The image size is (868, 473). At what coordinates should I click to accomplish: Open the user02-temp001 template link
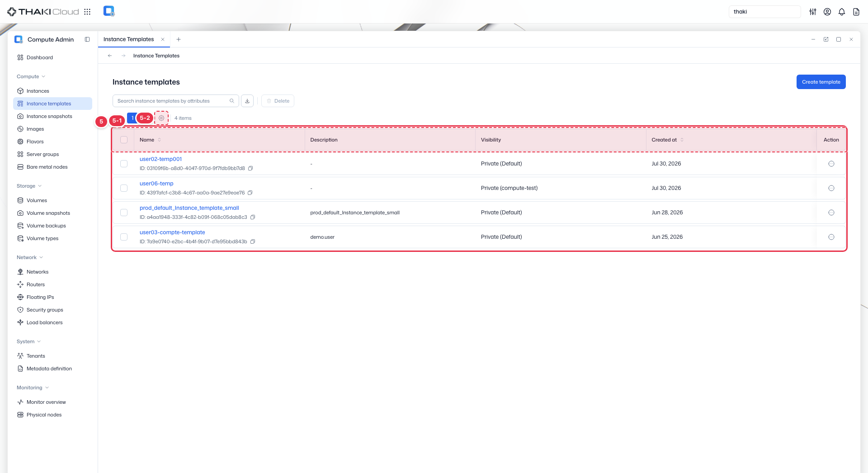pyautogui.click(x=160, y=159)
